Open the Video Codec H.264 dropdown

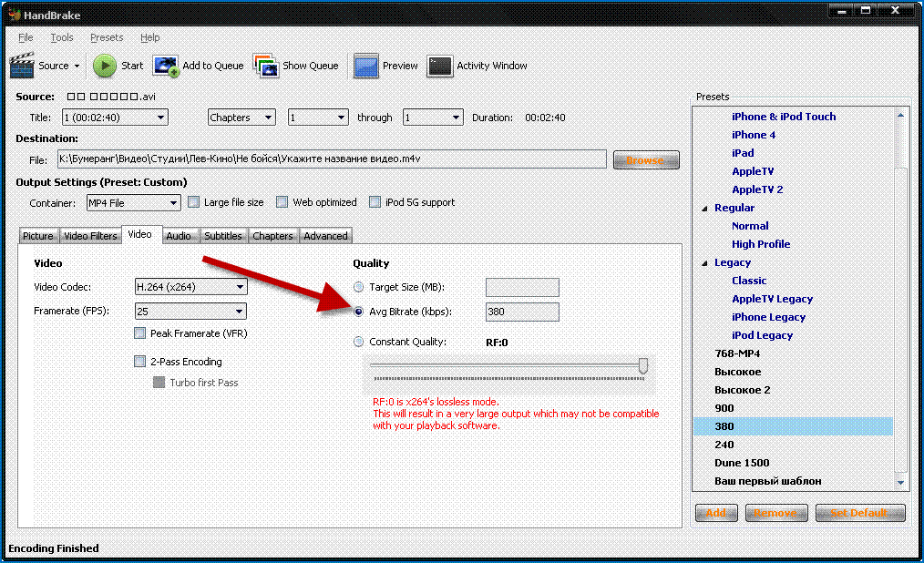[191, 287]
